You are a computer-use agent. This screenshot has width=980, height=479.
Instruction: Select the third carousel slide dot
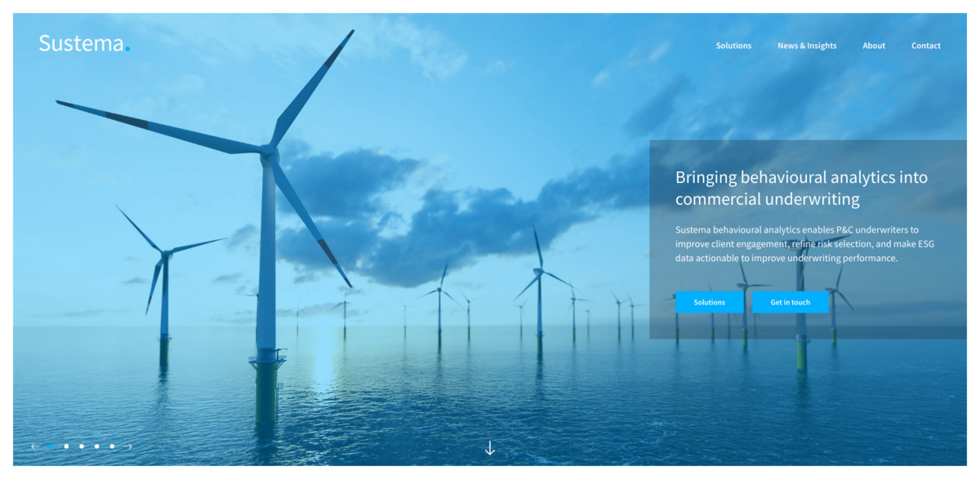click(x=82, y=446)
